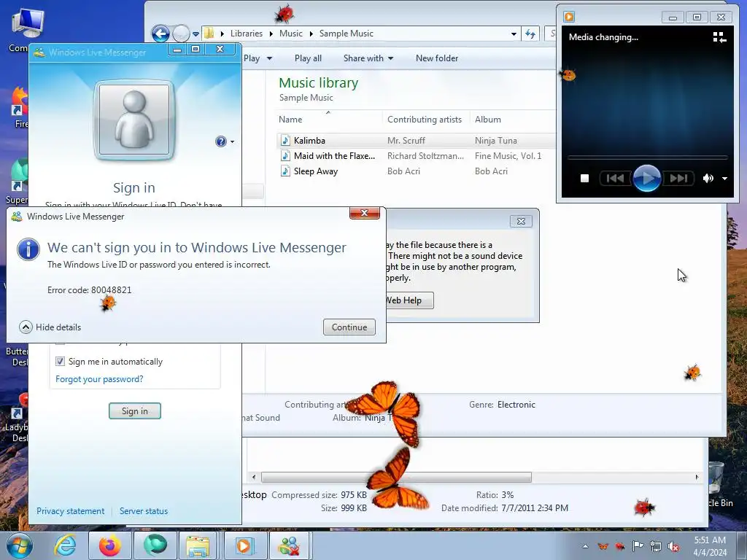Click the Messenger help question mark icon
Image resolution: width=747 pixels, height=560 pixels.
220,141
